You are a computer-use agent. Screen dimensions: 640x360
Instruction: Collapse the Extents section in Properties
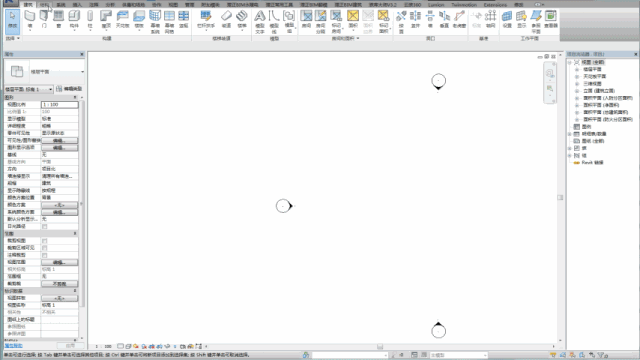(75, 233)
